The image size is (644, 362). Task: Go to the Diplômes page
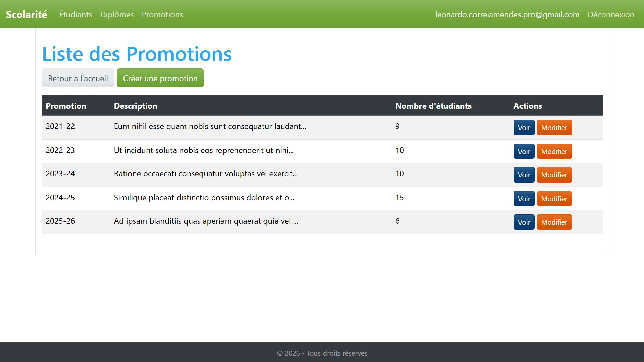(117, 14)
